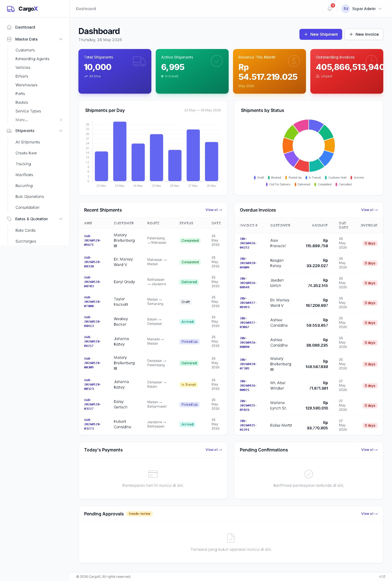This screenshot has width=392, height=581.
Task: Open the Tracking page
Action: coord(23,164)
